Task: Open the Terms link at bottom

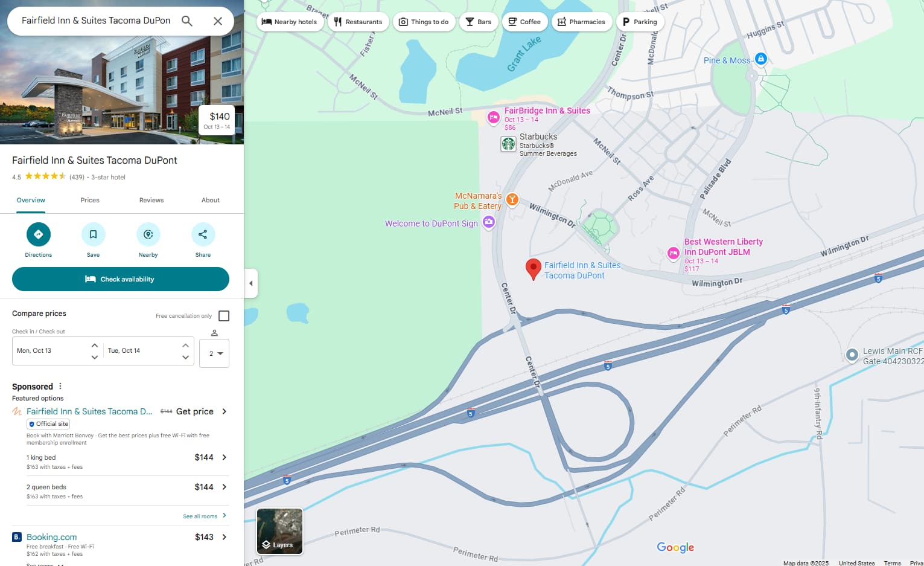Action: pyautogui.click(x=892, y=563)
